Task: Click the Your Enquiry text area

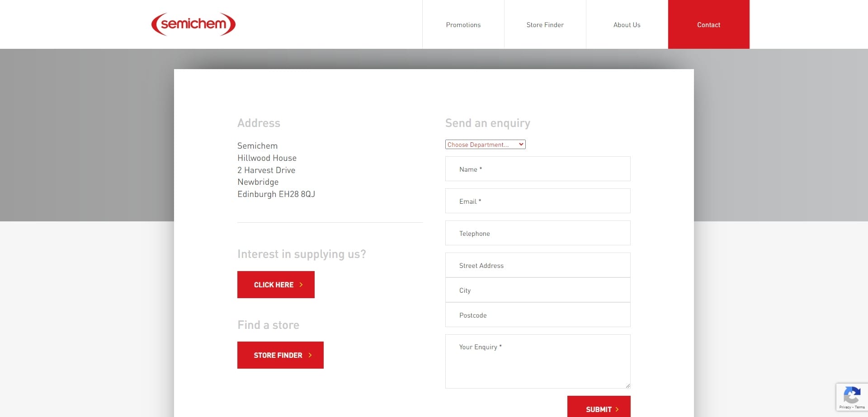Action: 538,361
